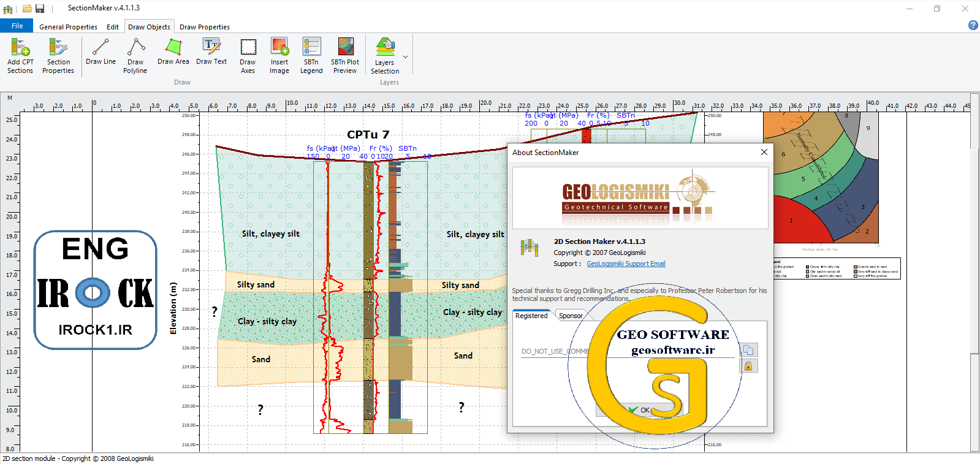Click the "Sand" label left of CPTu 7
Viewport: 980px width, 464px height.
pyautogui.click(x=261, y=359)
